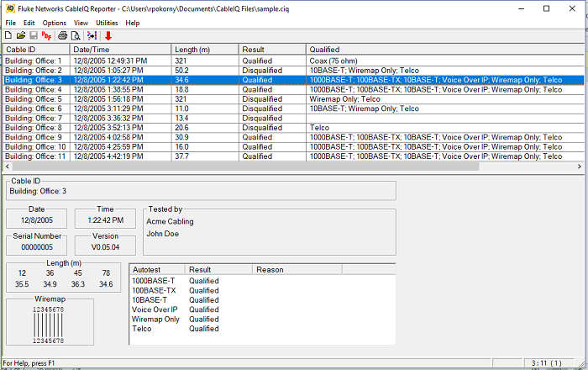Sort by Cable ID column header
This screenshot has height=370, width=588.
click(x=36, y=50)
